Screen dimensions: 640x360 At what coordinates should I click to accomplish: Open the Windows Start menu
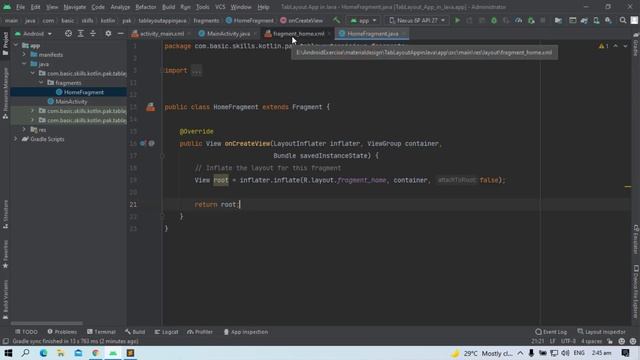pyautogui.click(x=8, y=353)
